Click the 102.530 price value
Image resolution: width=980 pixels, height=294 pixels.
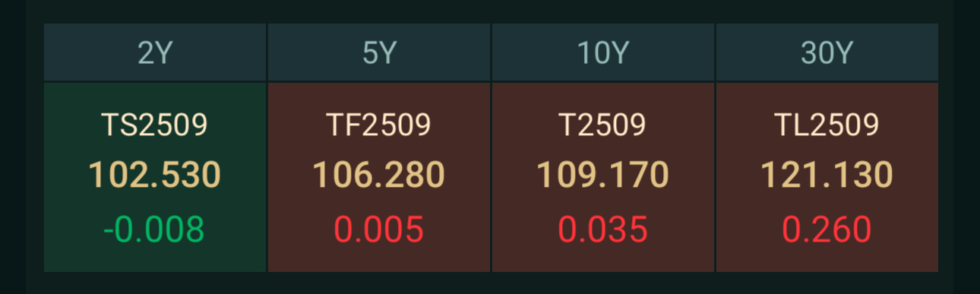[x=155, y=175]
